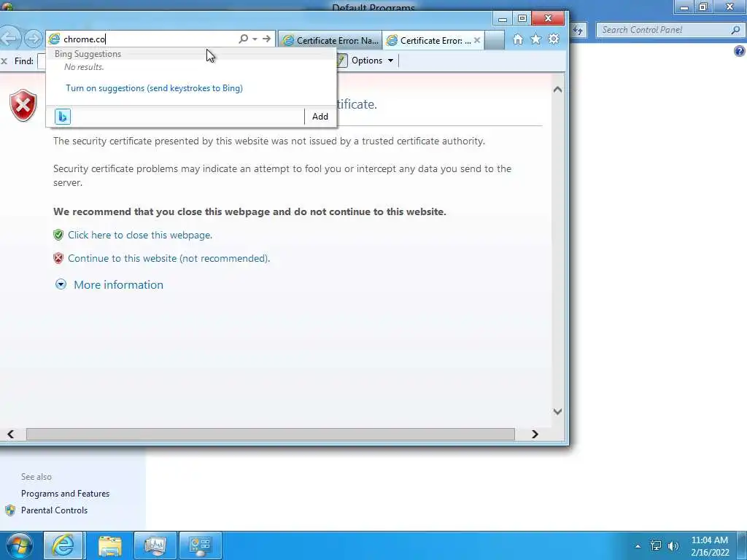Viewport: 747px width, 560px height.
Task: Open Control Panel Help question mark
Action: [740, 51]
